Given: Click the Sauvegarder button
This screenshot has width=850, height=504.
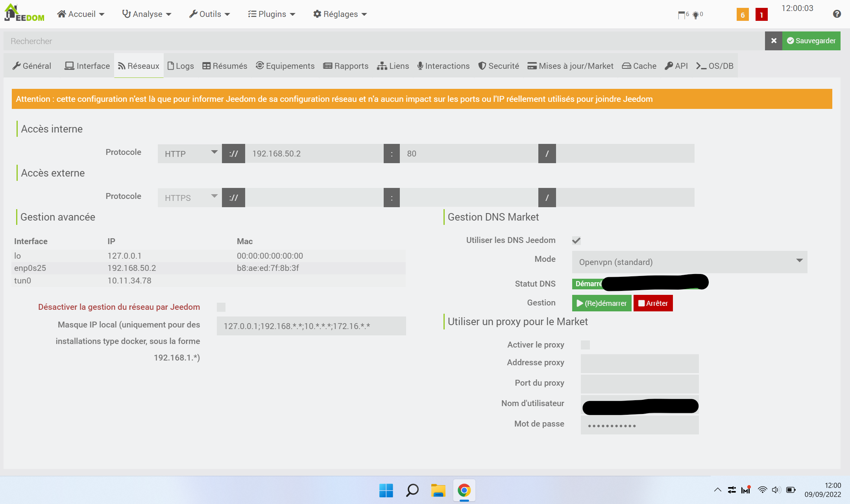Looking at the screenshot, I should [811, 41].
